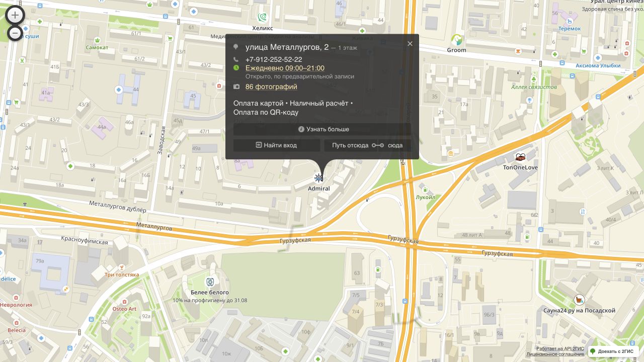Viewport: 644px width, 362px height.
Task: Open the Самокат marker icon
Action: (x=97, y=40)
